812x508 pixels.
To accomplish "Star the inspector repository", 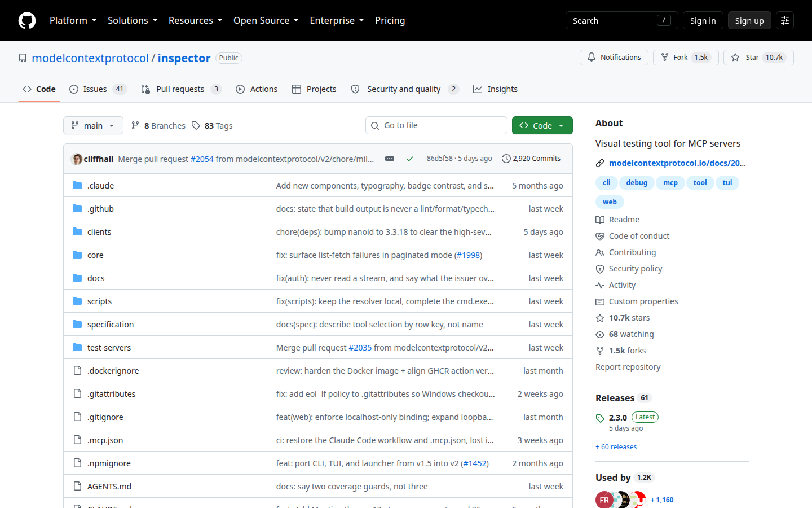I will tap(758, 58).
